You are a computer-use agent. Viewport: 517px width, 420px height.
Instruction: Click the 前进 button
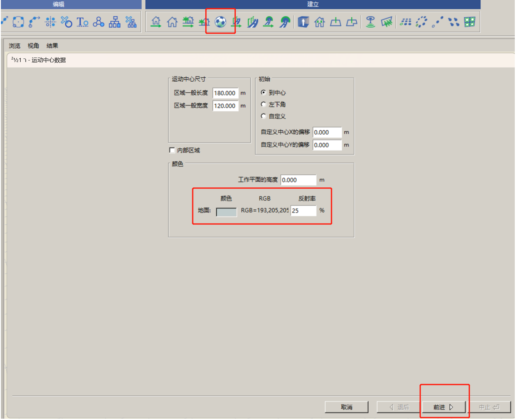(443, 407)
